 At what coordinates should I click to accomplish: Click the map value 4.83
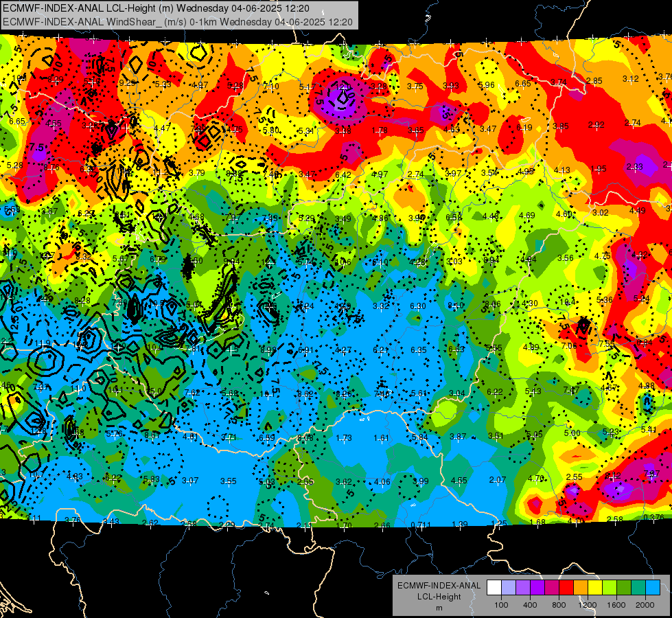click(x=75, y=476)
